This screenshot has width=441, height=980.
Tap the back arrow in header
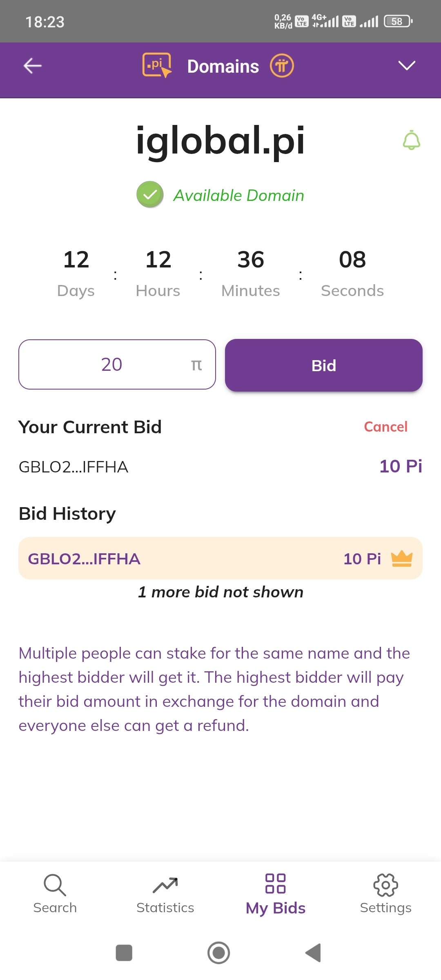(33, 66)
